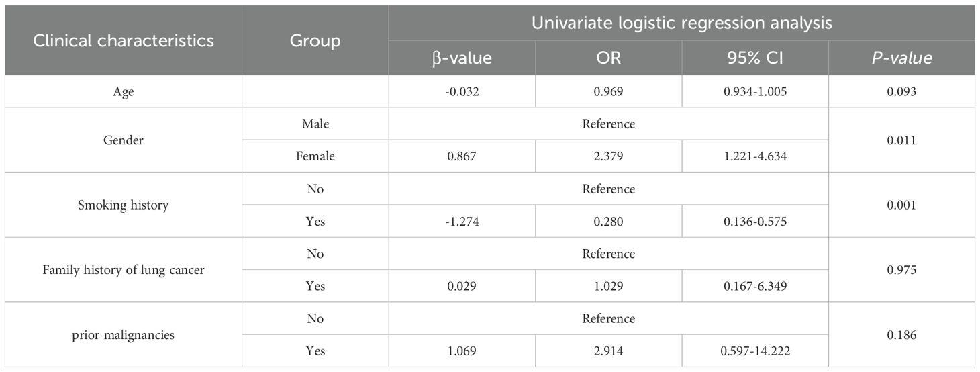Select the 95% CI column header
980x372 pixels.
tap(754, 58)
